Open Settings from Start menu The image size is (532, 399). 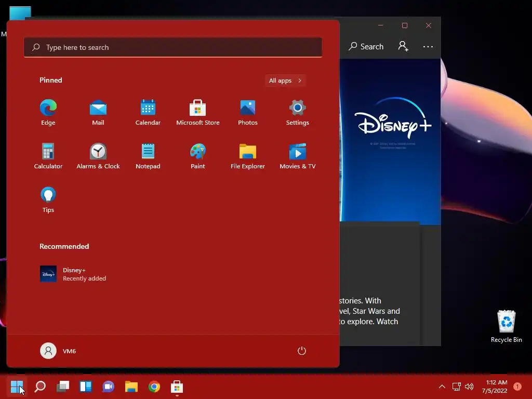(x=298, y=113)
